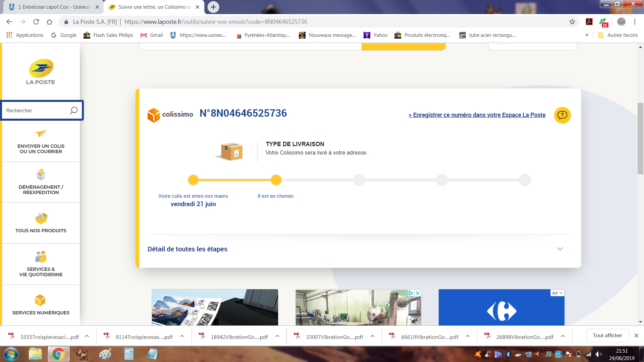Close the ad with X button

pos(418,293)
